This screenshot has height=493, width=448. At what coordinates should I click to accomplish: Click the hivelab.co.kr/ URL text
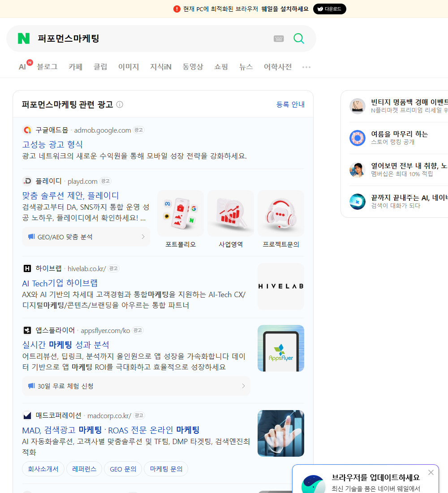[x=87, y=269]
